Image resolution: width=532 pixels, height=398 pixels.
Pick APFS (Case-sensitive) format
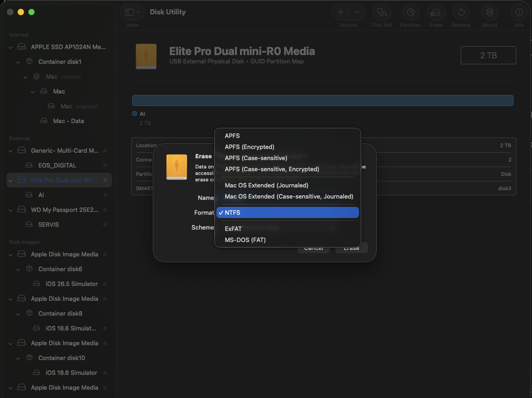(287, 158)
